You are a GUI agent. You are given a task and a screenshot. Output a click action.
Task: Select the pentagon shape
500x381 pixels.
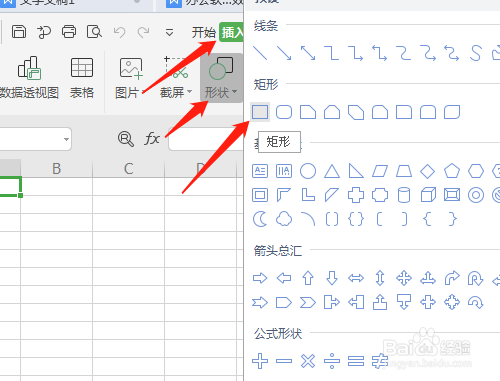click(452, 171)
